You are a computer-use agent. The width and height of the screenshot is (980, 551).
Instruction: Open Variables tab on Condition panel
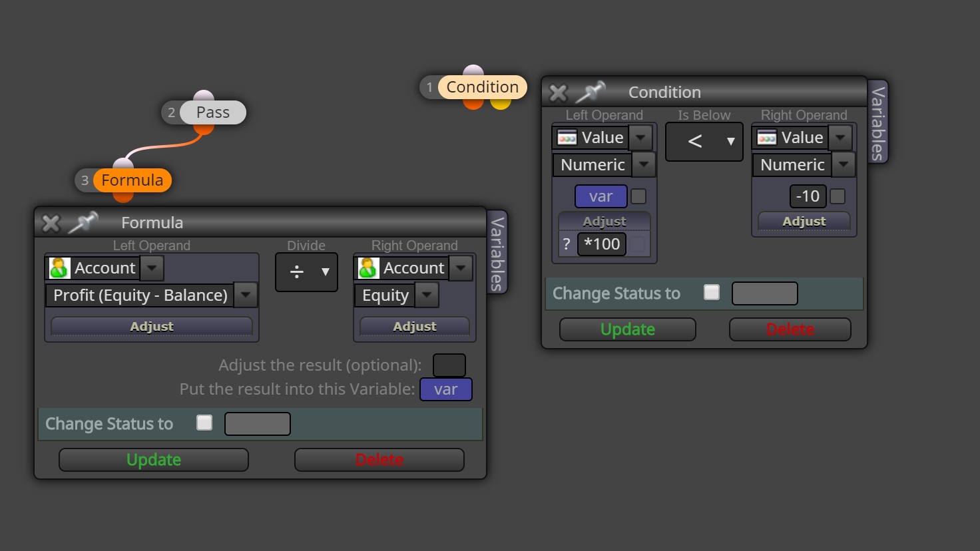coord(877,122)
